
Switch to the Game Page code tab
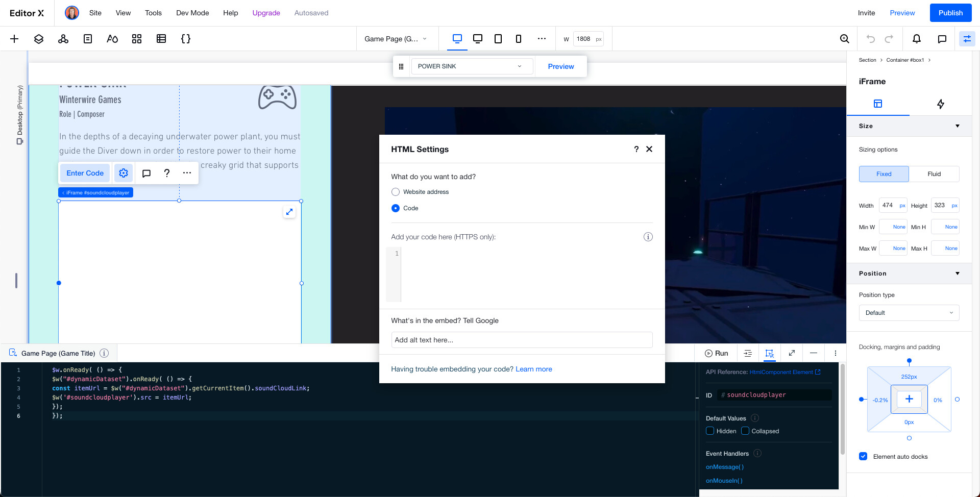point(58,353)
